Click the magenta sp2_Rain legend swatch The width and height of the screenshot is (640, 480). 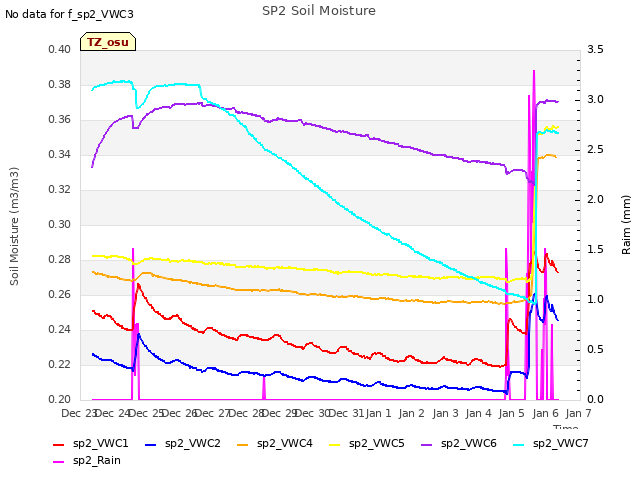[59, 462]
